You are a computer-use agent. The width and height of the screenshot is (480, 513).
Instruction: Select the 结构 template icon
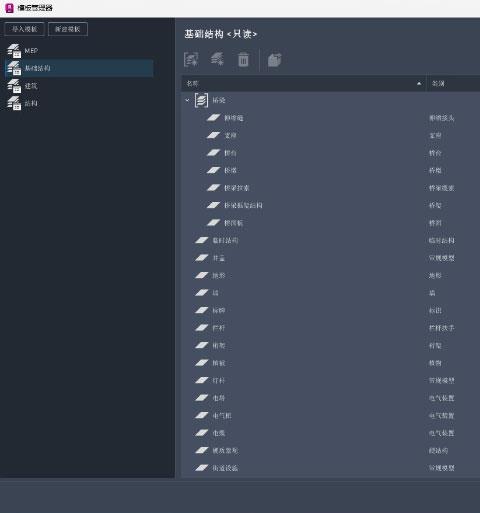pos(14,103)
